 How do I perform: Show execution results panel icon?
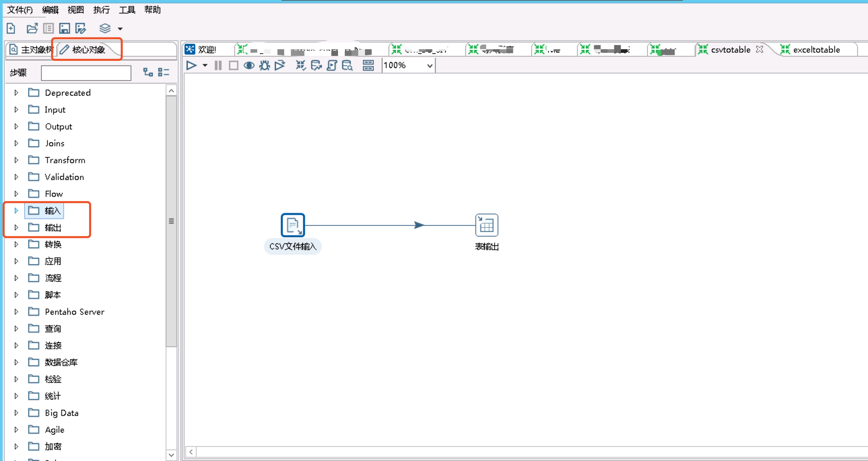point(368,65)
